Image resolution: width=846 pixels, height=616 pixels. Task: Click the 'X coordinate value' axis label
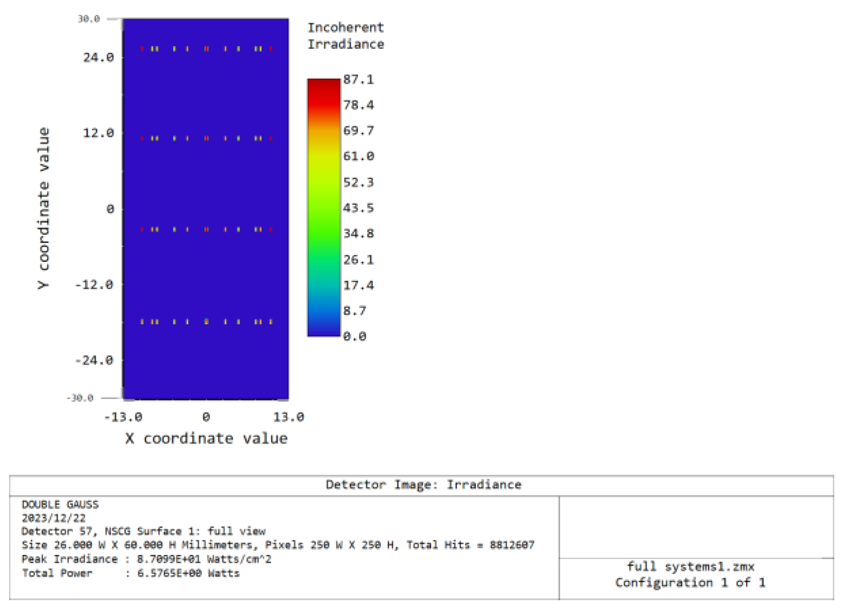click(206, 439)
